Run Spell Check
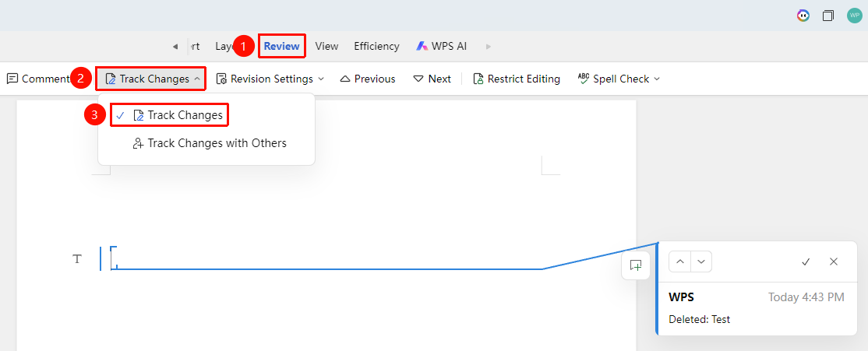 pyautogui.click(x=613, y=79)
